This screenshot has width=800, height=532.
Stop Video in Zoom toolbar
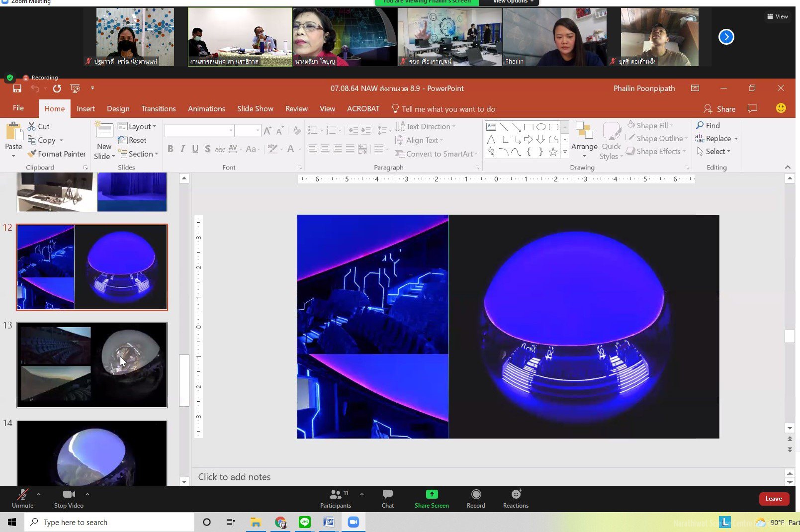[69, 498]
